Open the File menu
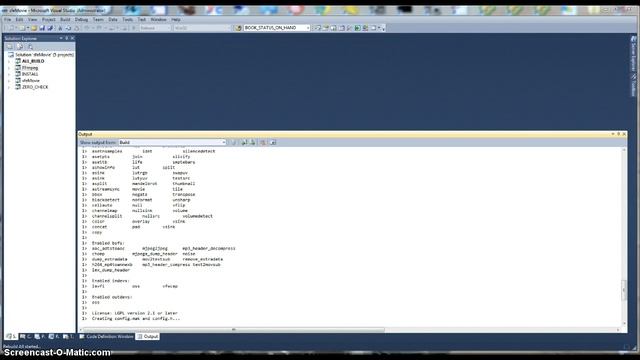 point(7,19)
